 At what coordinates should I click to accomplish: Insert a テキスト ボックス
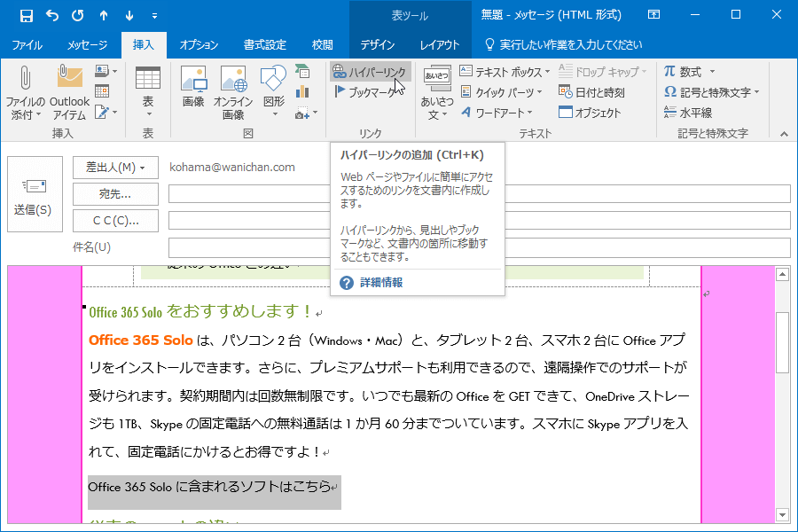[504, 72]
